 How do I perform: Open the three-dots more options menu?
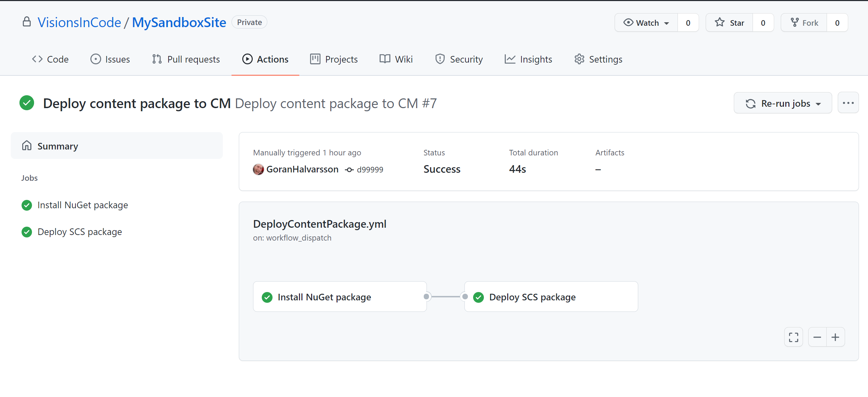(x=848, y=103)
